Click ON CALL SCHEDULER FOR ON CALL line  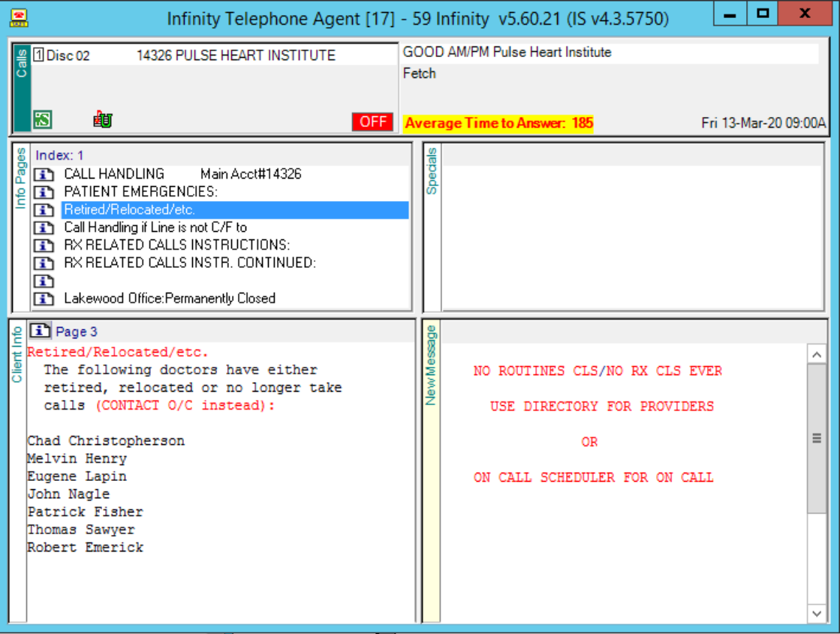[594, 477]
